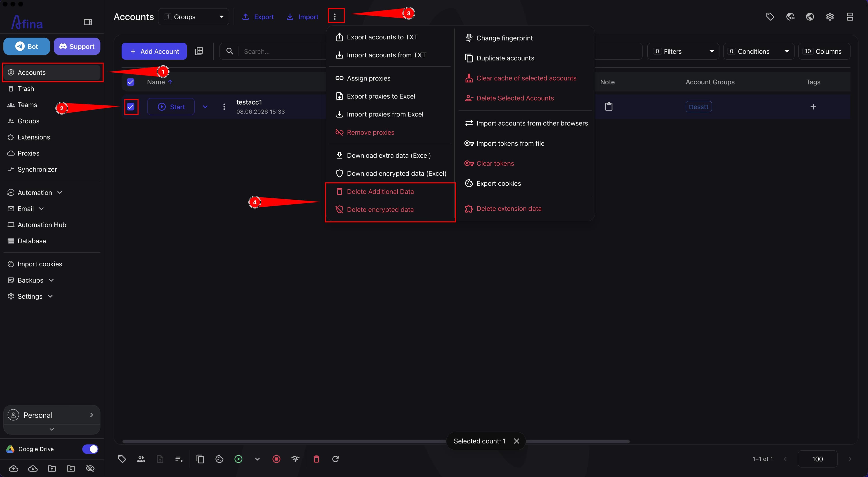Open bottom toolbar start options chevron
868x477 pixels.
pyautogui.click(x=257, y=459)
